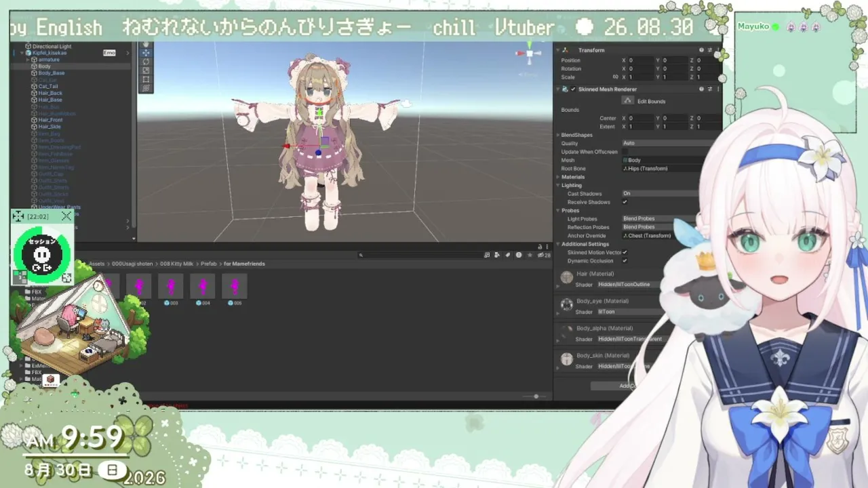
Task: Open the Light Probes dropdown
Action: click(x=659, y=219)
